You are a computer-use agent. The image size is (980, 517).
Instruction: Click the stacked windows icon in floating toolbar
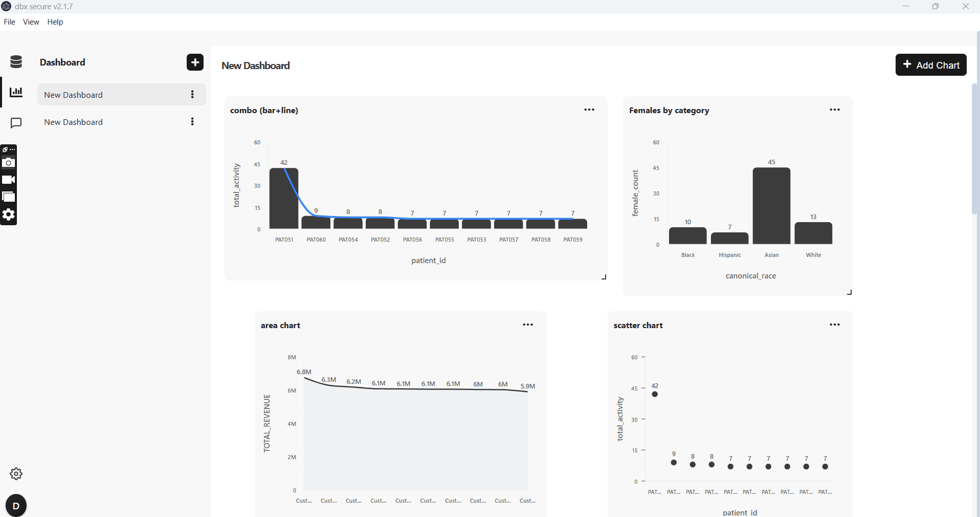(9, 197)
